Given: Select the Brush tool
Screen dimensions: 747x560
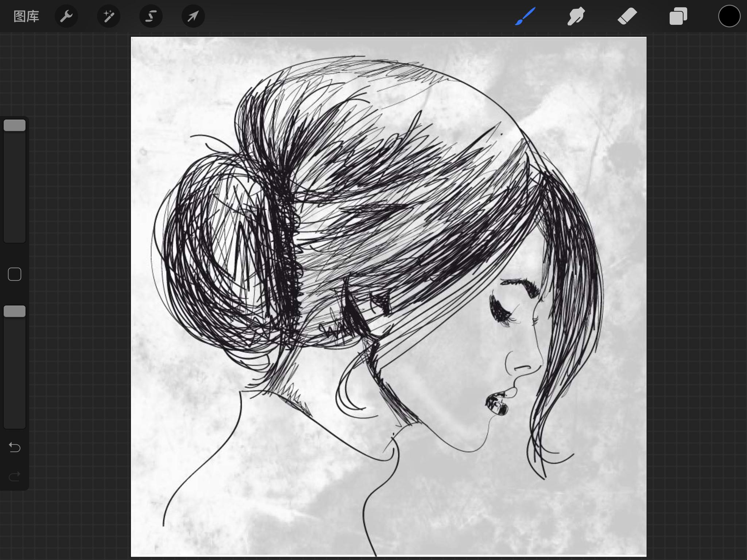Looking at the screenshot, I should coord(525,16).
